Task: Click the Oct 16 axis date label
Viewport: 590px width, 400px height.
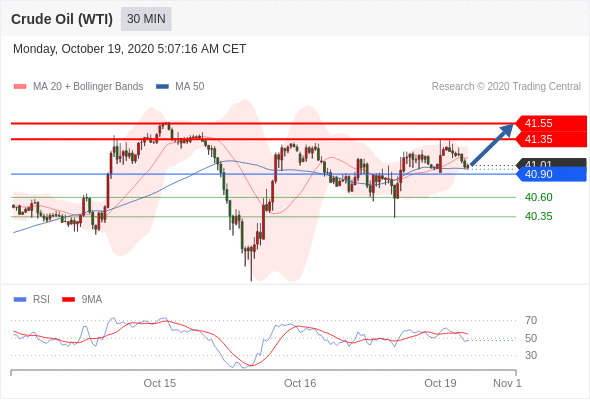Action: 300,383
